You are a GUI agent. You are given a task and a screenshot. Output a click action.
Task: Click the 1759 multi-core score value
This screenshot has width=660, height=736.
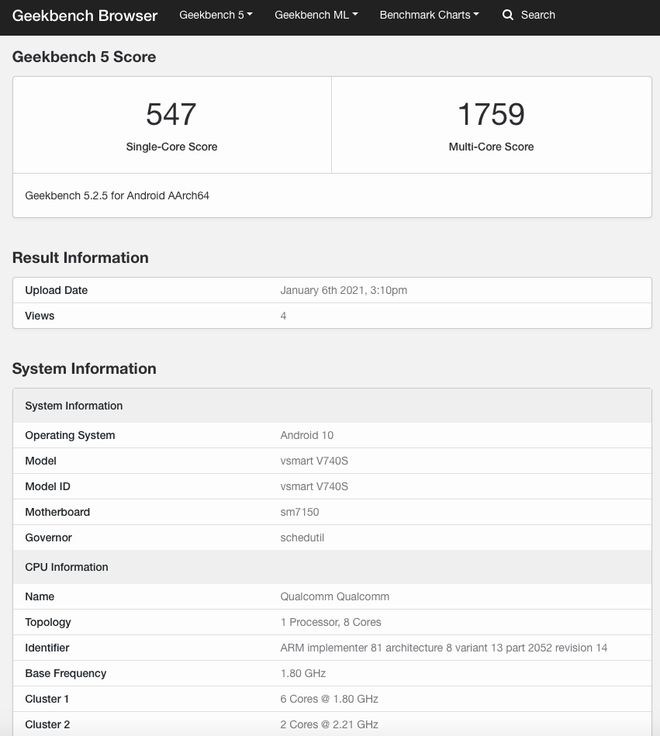(491, 114)
